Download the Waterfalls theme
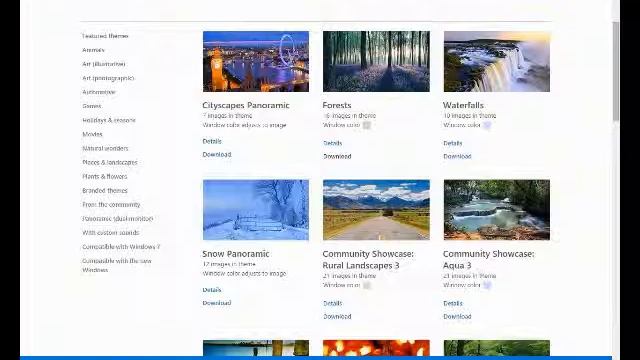The width and height of the screenshot is (640, 360). coord(457,156)
